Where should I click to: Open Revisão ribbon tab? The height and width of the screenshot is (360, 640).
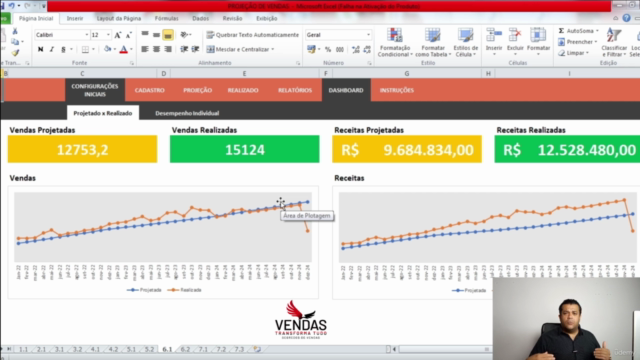pos(232,18)
